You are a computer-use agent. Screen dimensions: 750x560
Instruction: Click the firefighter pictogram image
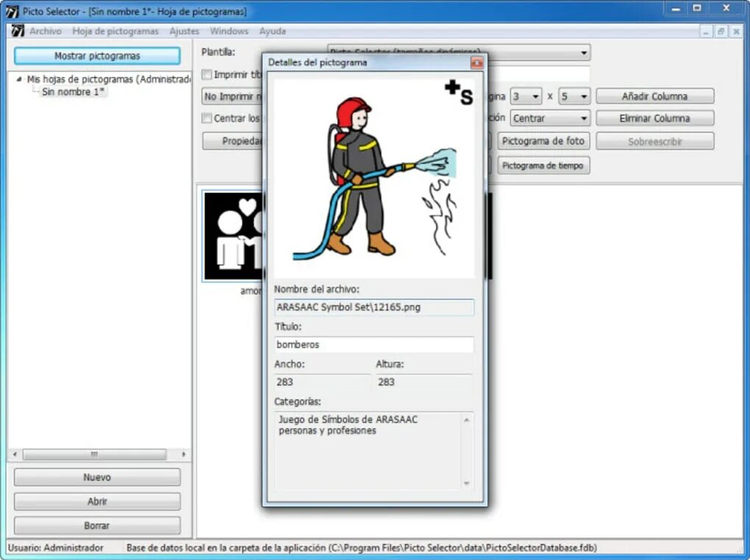[374, 177]
